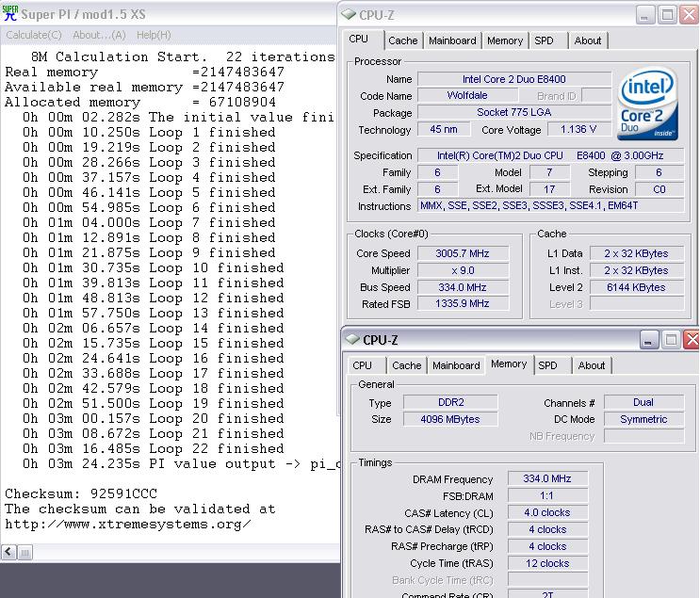This screenshot has height=598, width=700.
Task: Click the FSB:DRAM value '1:1'
Action: 547,495
